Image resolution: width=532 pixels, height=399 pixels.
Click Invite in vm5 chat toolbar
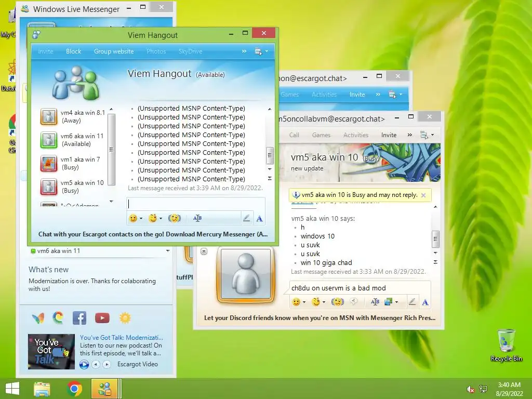(x=389, y=135)
